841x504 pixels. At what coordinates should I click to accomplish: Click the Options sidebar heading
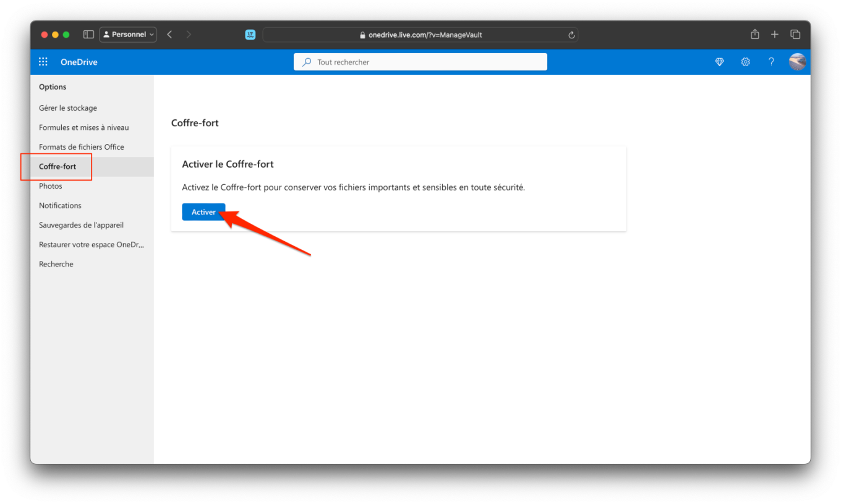click(x=53, y=87)
